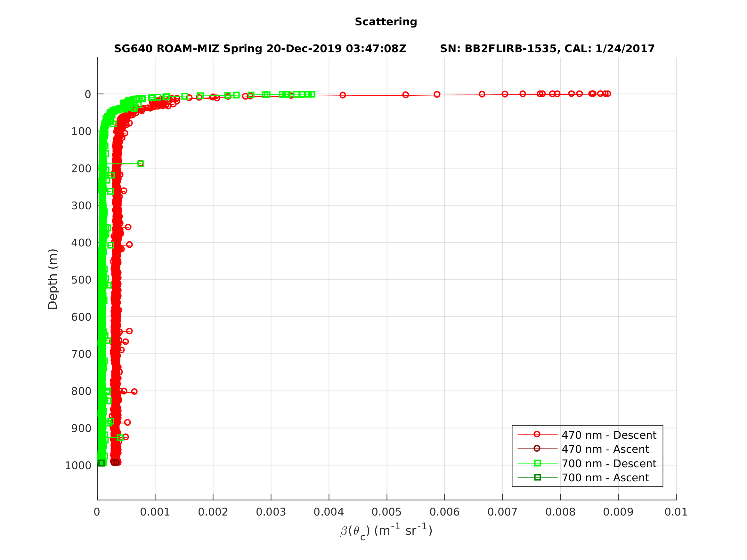Screen dimensions: 747x560
Task: Click the dark green ascent square at 1000 m
Action: (x=101, y=463)
